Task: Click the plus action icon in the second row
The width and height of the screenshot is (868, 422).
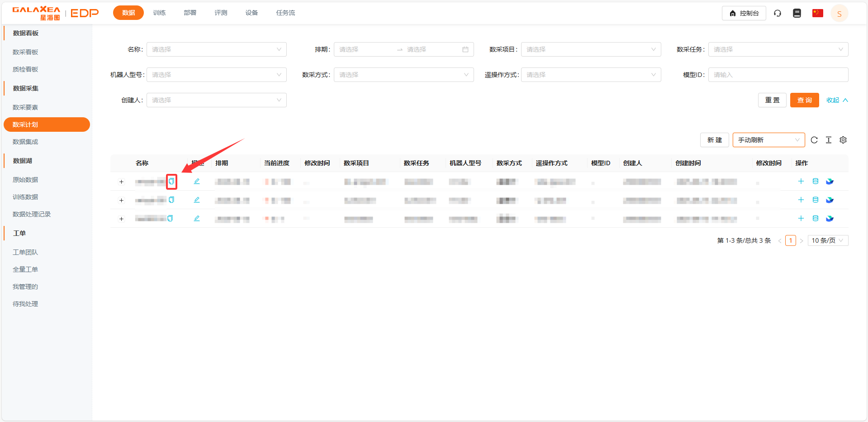Action: [801, 200]
